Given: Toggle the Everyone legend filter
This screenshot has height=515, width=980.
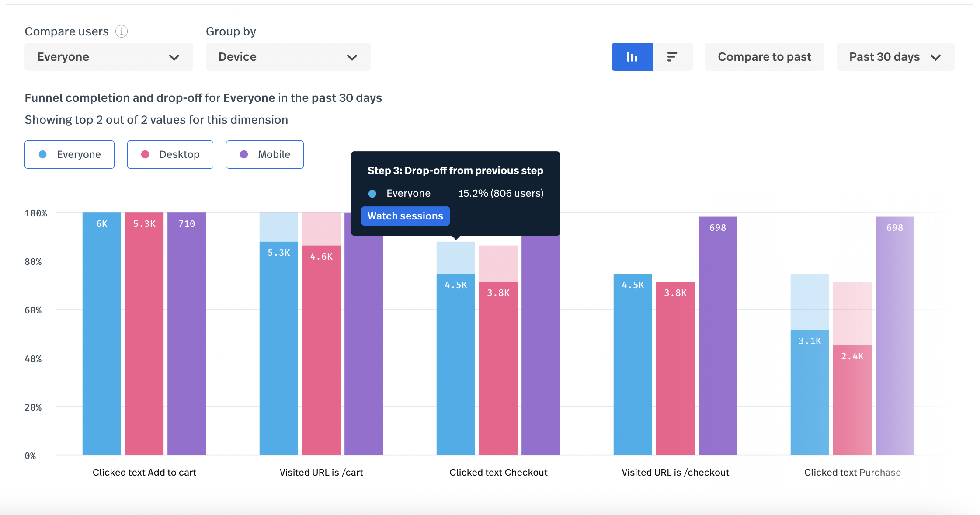Looking at the screenshot, I should pyautogui.click(x=70, y=154).
